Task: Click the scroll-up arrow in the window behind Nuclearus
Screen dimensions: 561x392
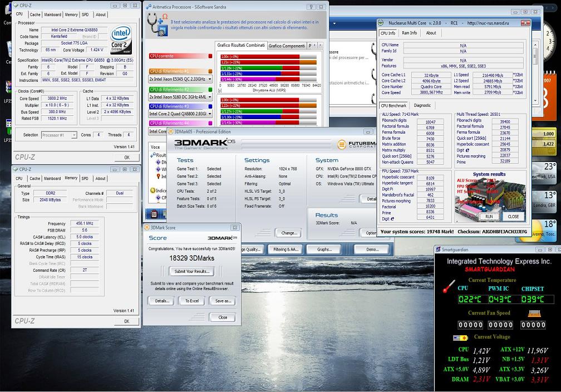Action: point(535,45)
